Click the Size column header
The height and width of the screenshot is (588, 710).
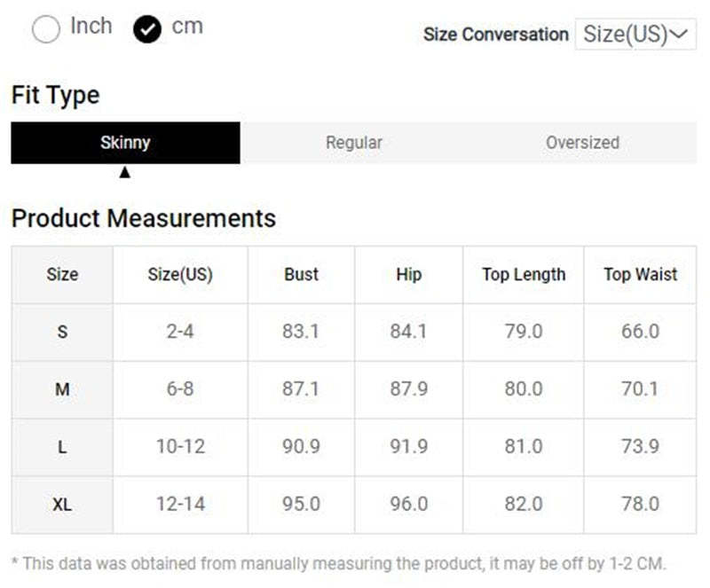coord(62,275)
